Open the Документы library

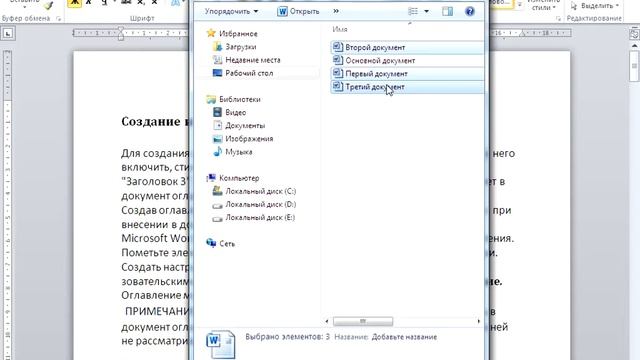(245, 126)
